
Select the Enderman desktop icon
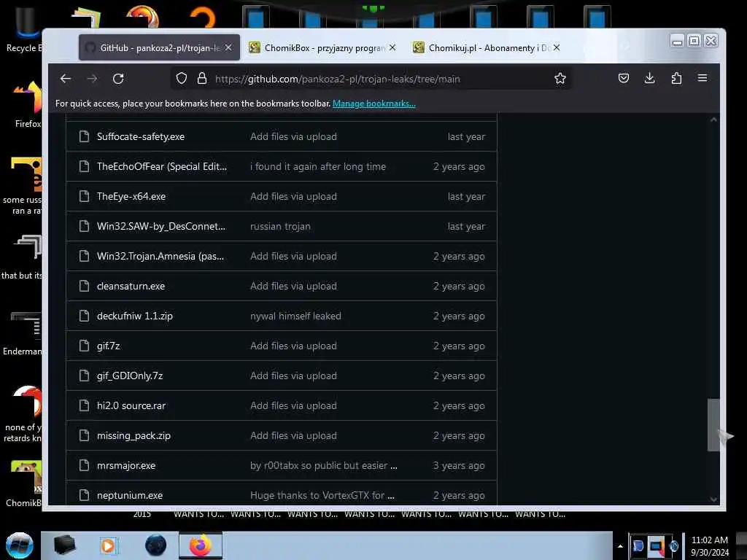pos(23,333)
